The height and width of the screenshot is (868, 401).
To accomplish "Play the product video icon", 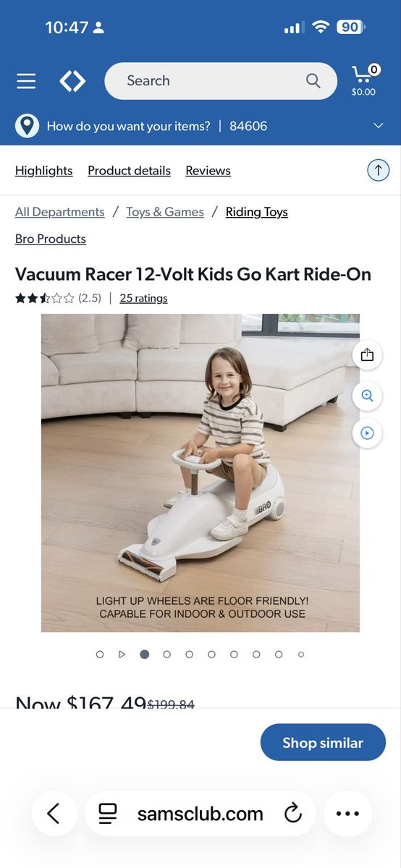I will click(x=367, y=433).
